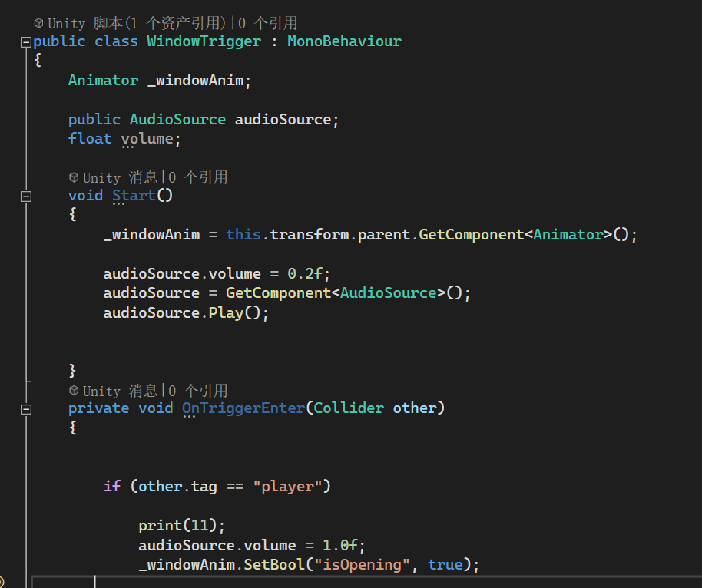Collapse the WindowTrigger class outline box
Screen dimensions: 702x588
coord(26,42)
